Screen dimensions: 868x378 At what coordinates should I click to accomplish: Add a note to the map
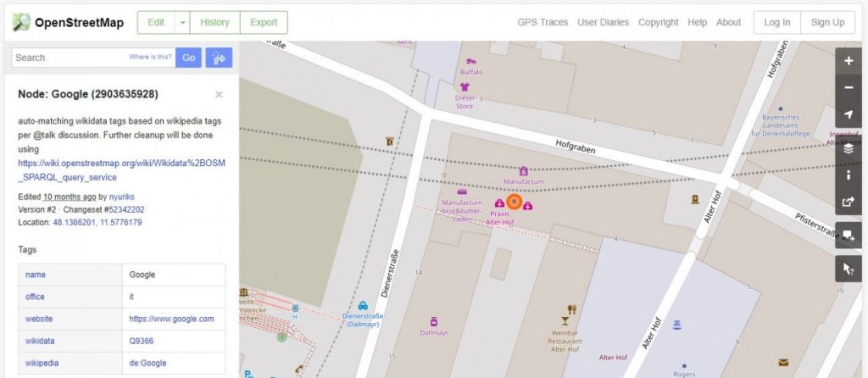pyautogui.click(x=848, y=236)
